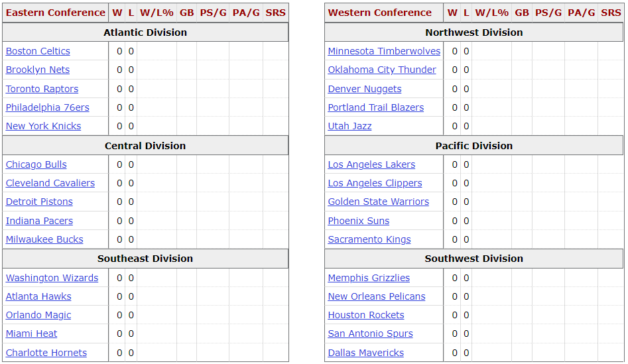
Task: Sort Eastern Conference by PA/G column
Action: pyautogui.click(x=246, y=13)
